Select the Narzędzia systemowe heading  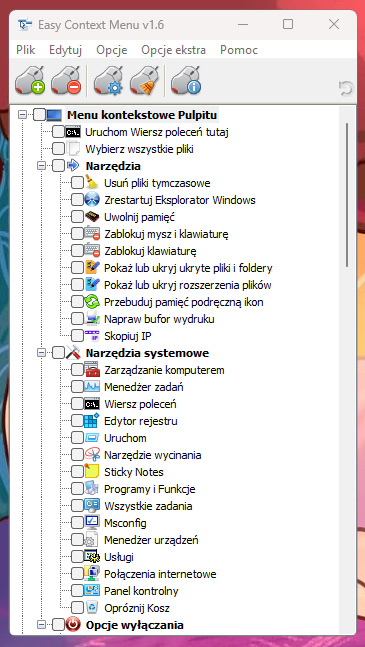[147, 353]
